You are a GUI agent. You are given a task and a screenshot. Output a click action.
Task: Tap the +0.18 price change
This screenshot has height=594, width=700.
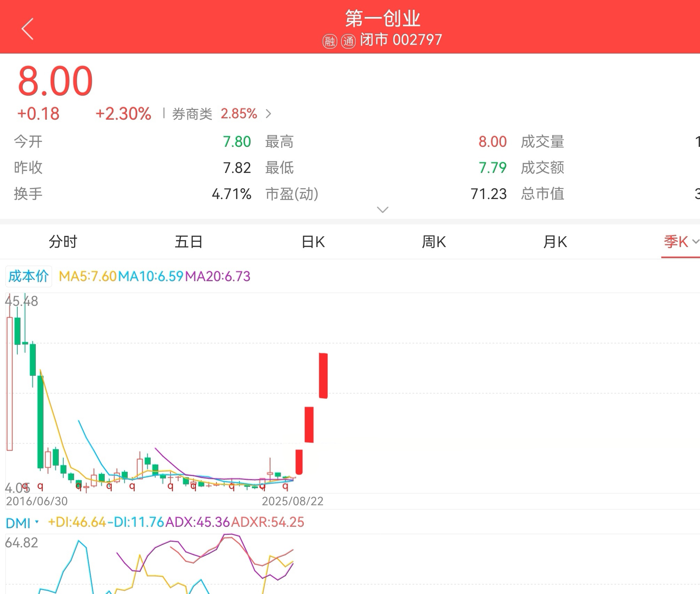(x=38, y=114)
